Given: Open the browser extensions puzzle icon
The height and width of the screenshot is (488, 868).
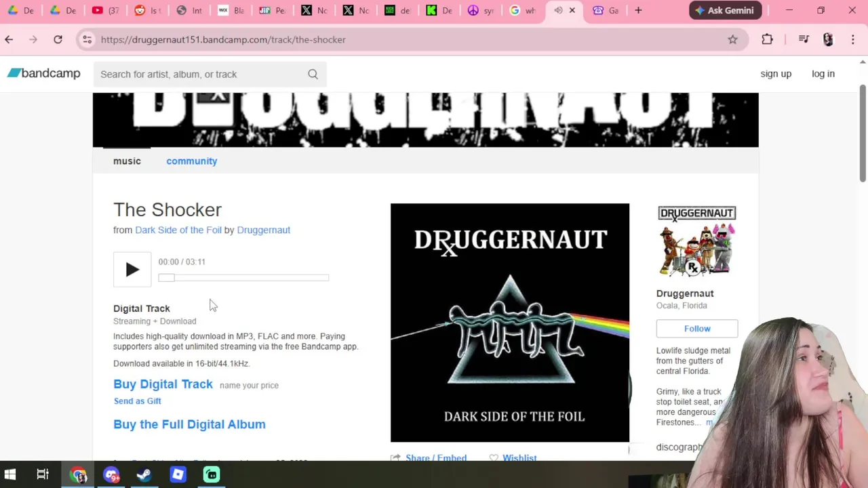Looking at the screenshot, I should tap(767, 39).
